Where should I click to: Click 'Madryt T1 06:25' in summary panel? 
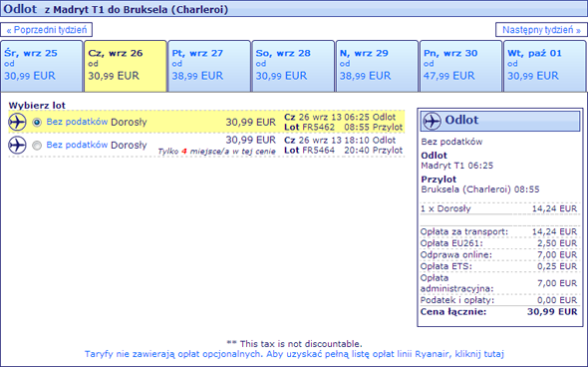click(x=456, y=166)
